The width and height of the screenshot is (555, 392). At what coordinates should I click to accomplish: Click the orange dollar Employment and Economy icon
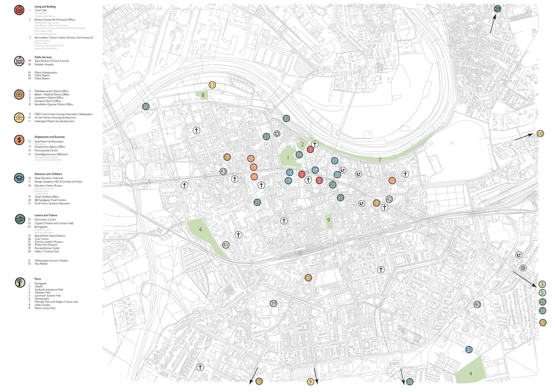[19, 140]
